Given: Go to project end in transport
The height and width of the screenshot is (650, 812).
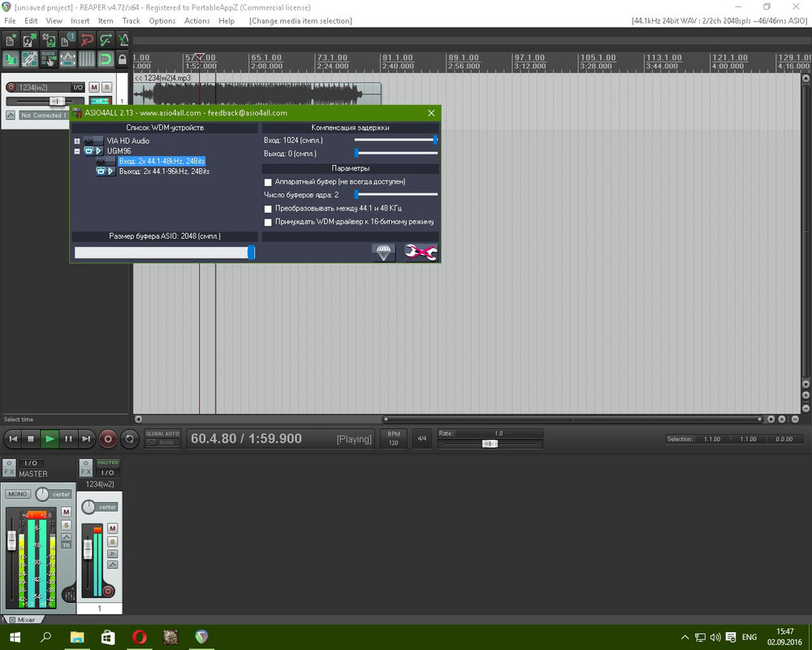Looking at the screenshot, I should click(86, 439).
